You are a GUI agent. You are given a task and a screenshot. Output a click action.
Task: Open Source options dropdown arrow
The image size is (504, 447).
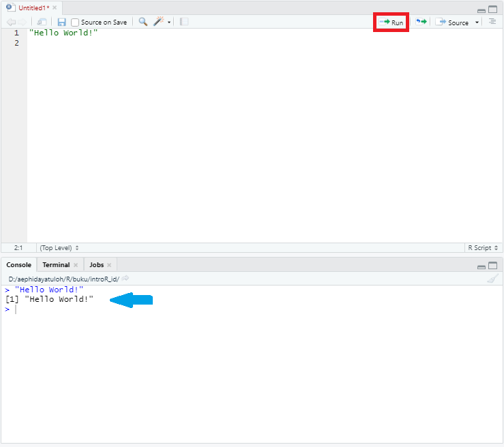coord(477,22)
